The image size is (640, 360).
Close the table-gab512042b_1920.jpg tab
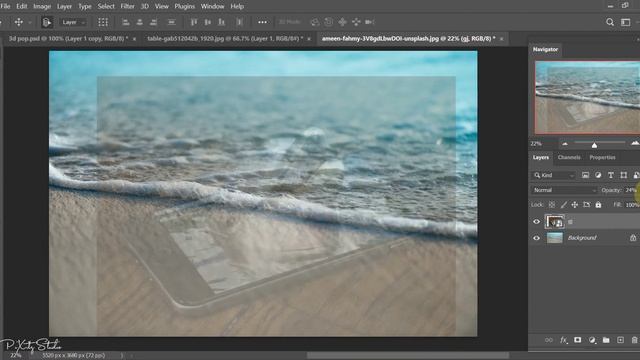309,39
